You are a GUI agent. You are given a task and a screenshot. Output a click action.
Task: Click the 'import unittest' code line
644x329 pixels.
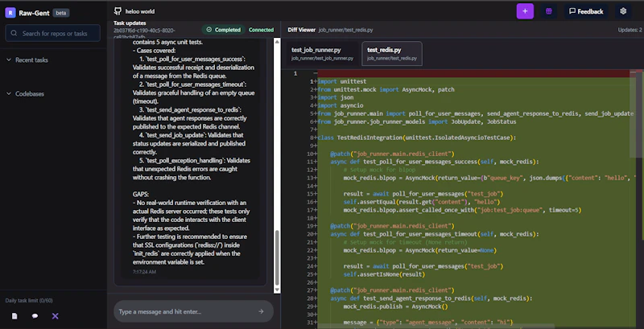coord(341,81)
